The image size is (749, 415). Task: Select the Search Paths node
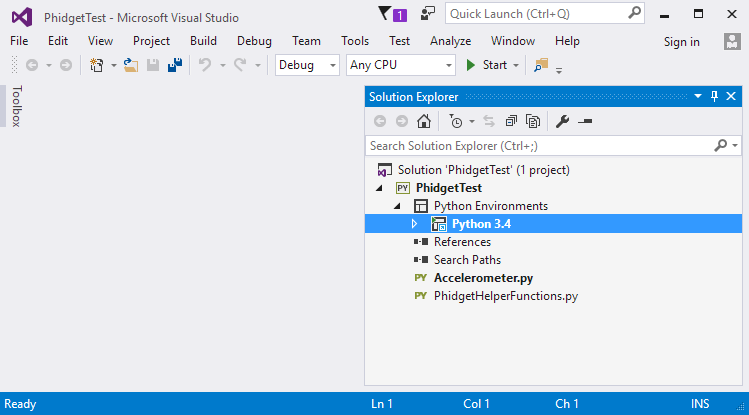pos(467,260)
